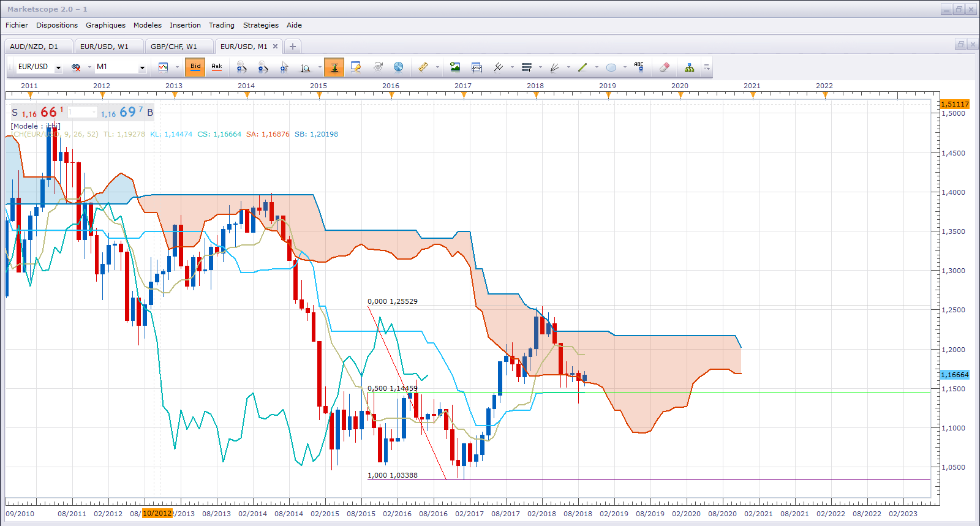Open the Insertion menu

click(x=185, y=25)
